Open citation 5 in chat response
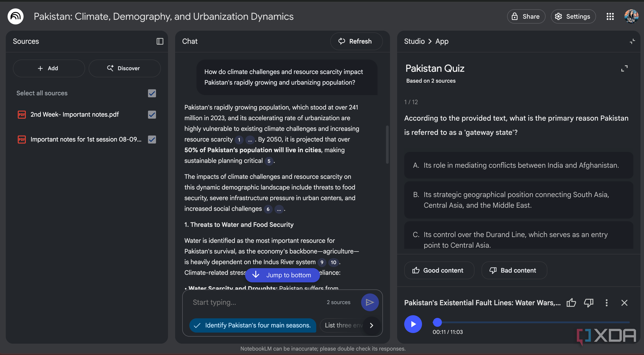The height and width of the screenshot is (355, 644). point(269,161)
